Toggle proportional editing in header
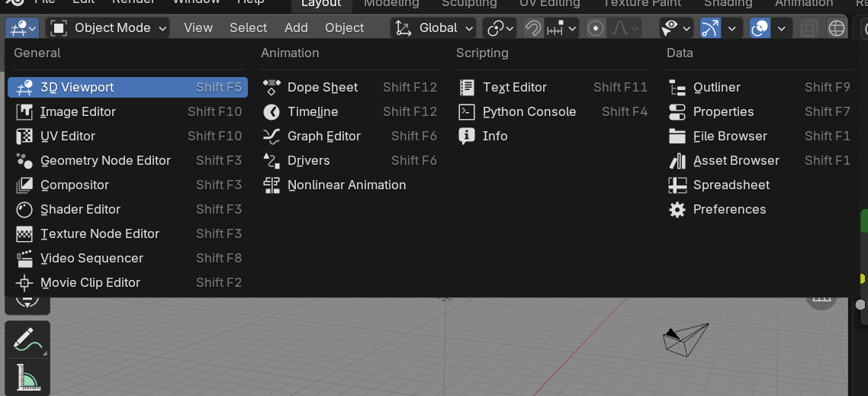Image resolution: width=868 pixels, height=396 pixels. click(596, 28)
